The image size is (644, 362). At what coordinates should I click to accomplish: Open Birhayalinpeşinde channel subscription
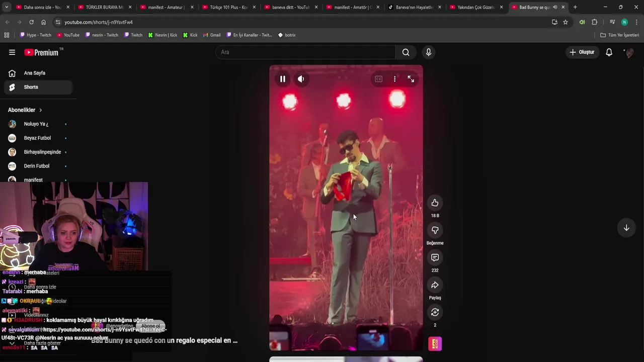pos(38,152)
